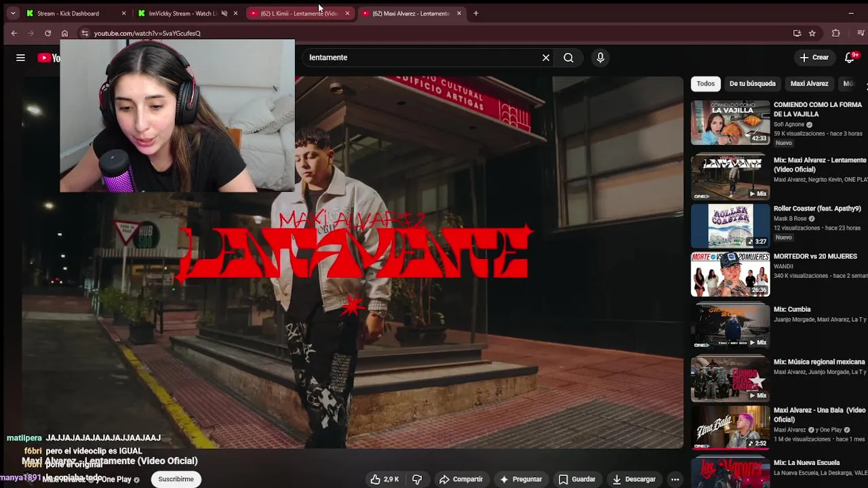Open MORTEDOR vs 20 MUJERES title
This screenshot has height=488, width=868.
(815, 257)
